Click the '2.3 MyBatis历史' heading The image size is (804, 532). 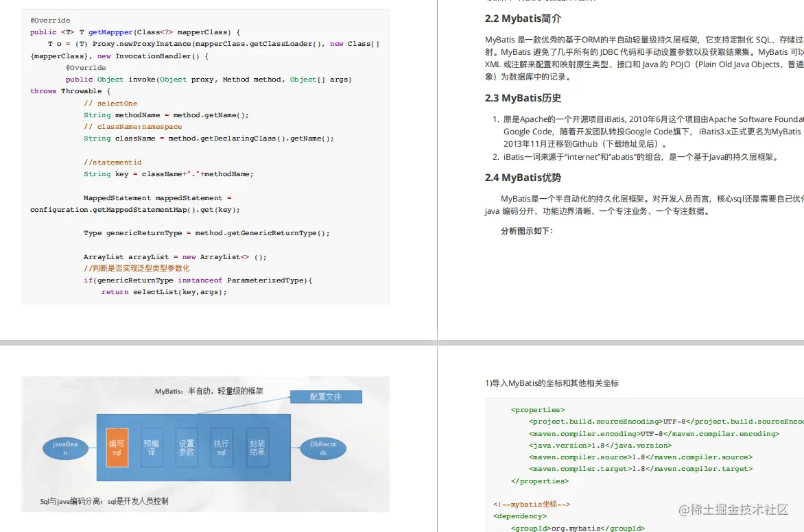click(x=523, y=98)
